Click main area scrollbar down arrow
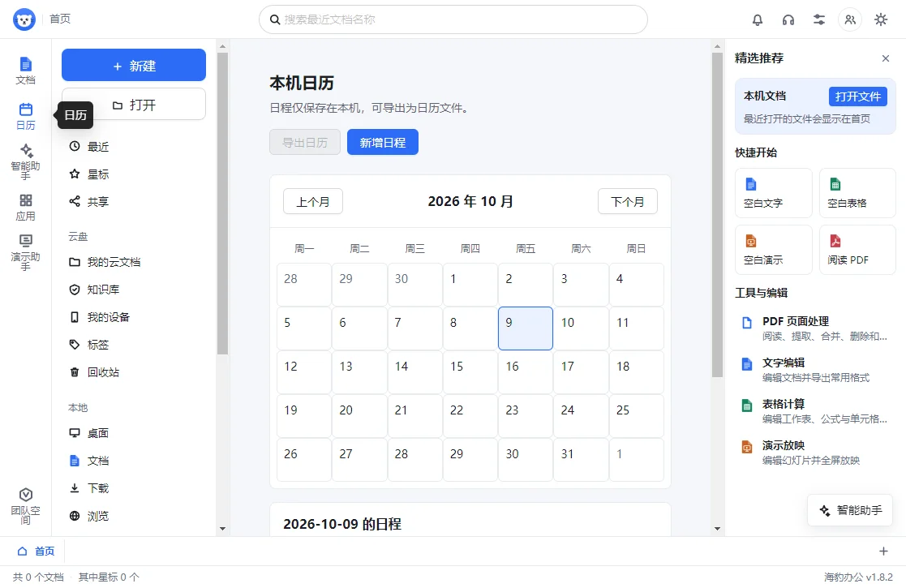This screenshot has width=906, height=588. point(717,529)
